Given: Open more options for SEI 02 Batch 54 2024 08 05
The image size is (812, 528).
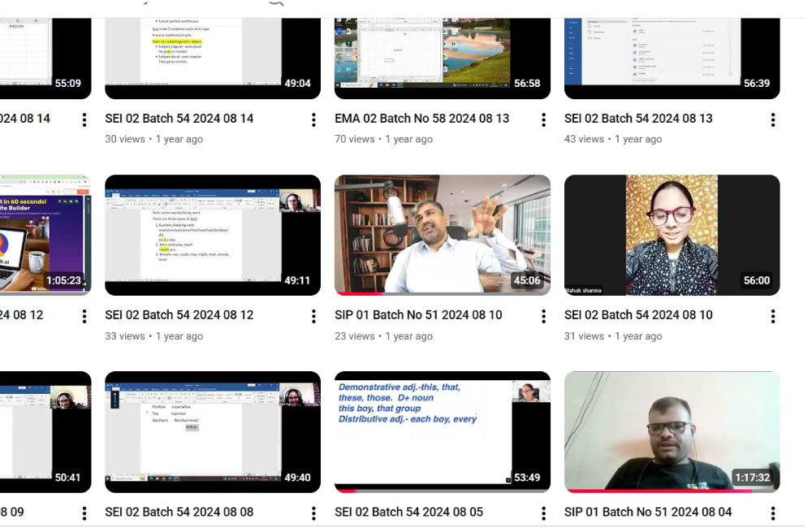Looking at the screenshot, I should pos(543,513).
